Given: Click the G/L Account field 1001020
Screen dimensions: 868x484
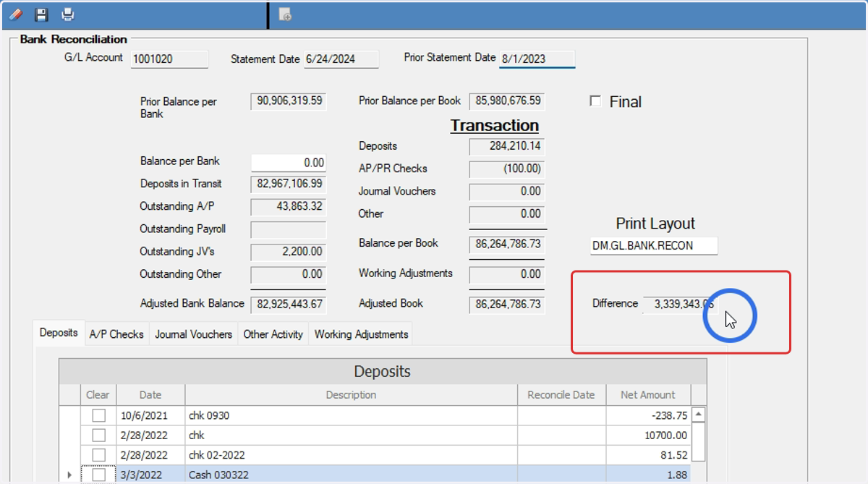Looking at the screenshot, I should tap(169, 59).
